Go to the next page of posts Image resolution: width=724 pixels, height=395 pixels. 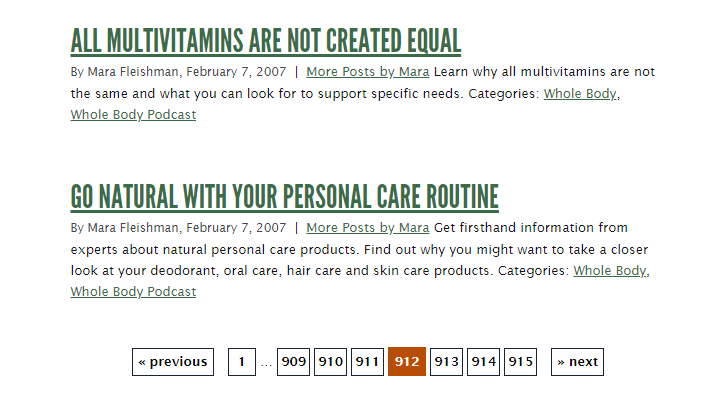click(x=577, y=362)
